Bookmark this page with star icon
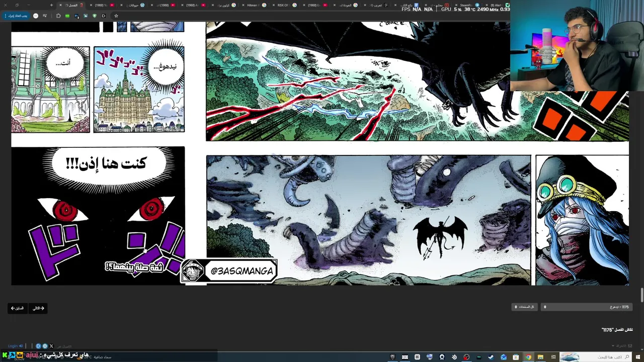 click(x=116, y=16)
